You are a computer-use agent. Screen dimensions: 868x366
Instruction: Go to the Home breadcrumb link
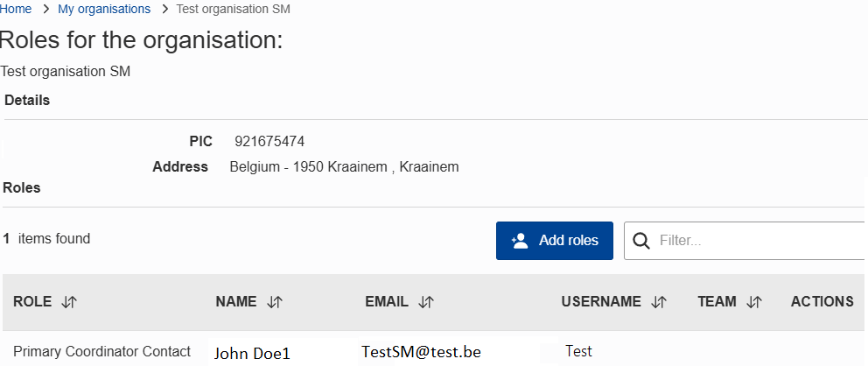tap(16, 9)
